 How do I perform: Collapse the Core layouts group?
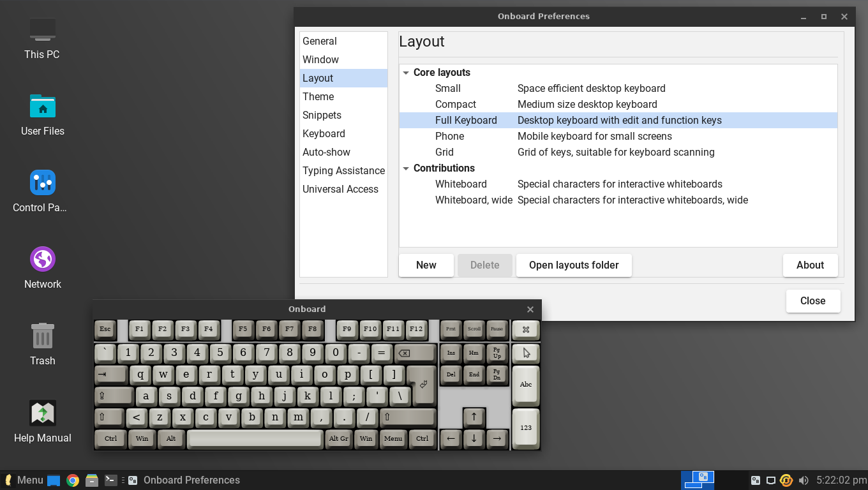pyautogui.click(x=407, y=72)
